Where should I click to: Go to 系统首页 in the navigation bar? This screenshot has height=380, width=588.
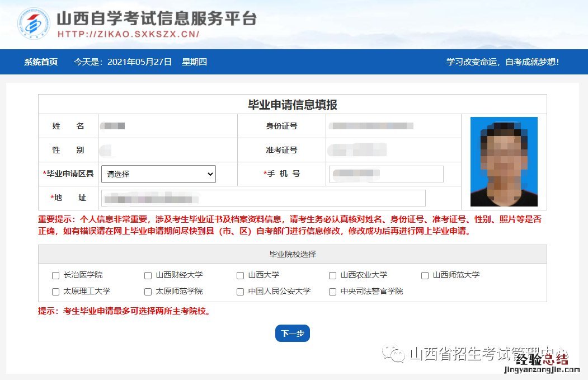coord(40,62)
